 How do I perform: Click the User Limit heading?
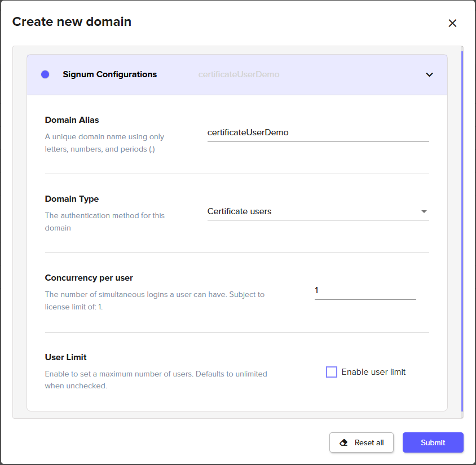pyautogui.click(x=65, y=357)
